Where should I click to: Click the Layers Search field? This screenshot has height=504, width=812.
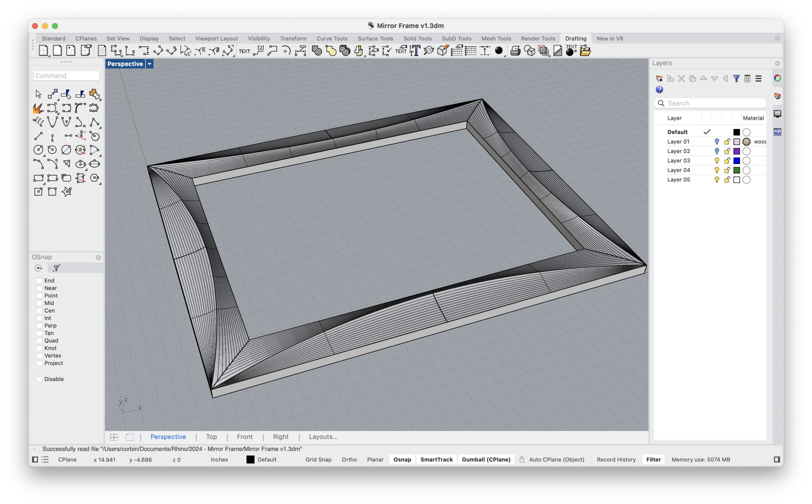[x=710, y=103]
